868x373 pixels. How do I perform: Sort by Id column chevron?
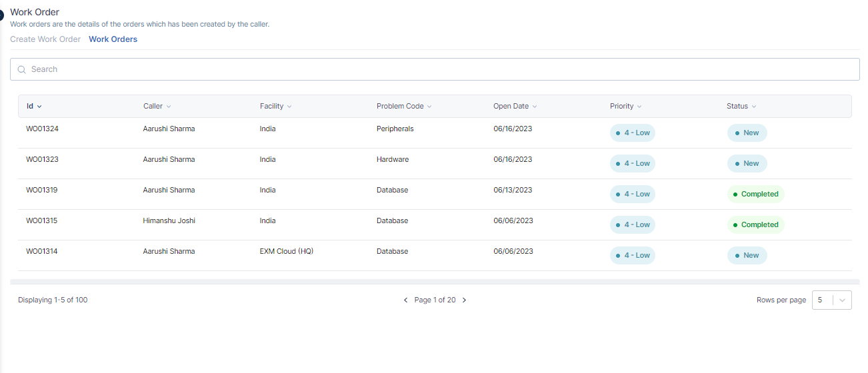[39, 107]
